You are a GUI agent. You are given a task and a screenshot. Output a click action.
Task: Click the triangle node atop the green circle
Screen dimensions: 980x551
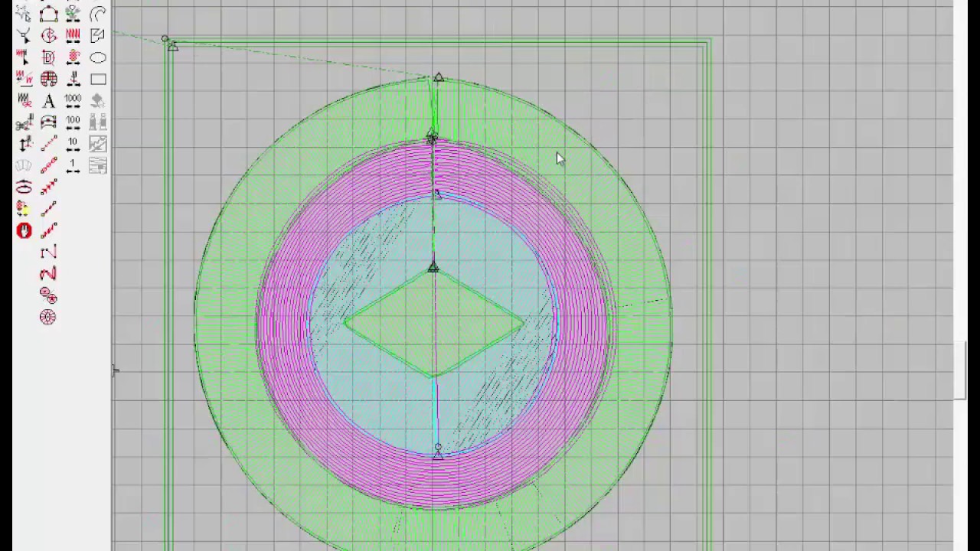coord(438,78)
